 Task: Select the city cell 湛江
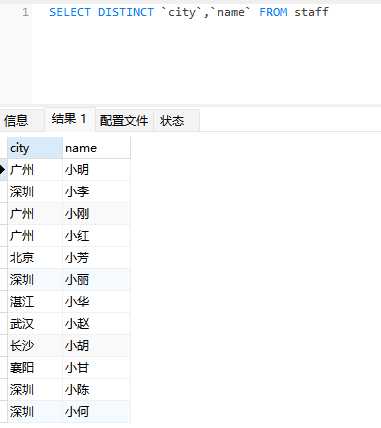click(35, 302)
